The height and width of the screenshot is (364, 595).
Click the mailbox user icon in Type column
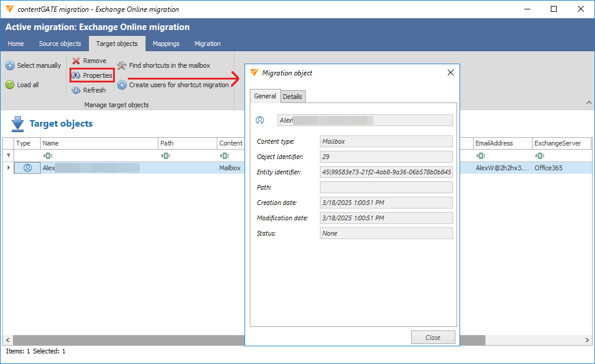point(28,168)
